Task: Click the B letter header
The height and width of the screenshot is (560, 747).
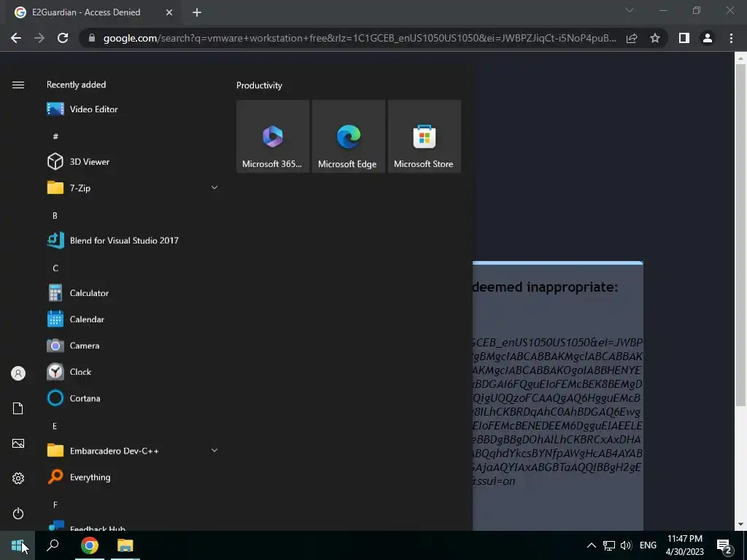Action: pyautogui.click(x=55, y=216)
